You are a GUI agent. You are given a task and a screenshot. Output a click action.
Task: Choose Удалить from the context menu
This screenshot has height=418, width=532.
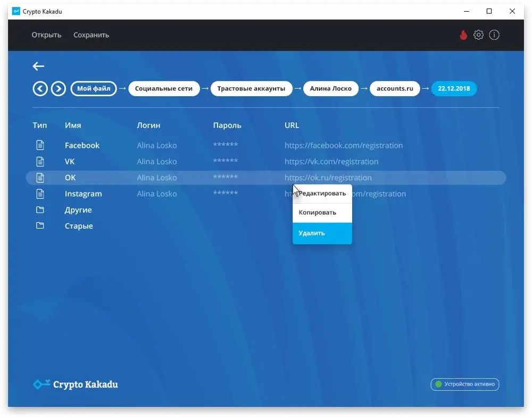(x=322, y=233)
